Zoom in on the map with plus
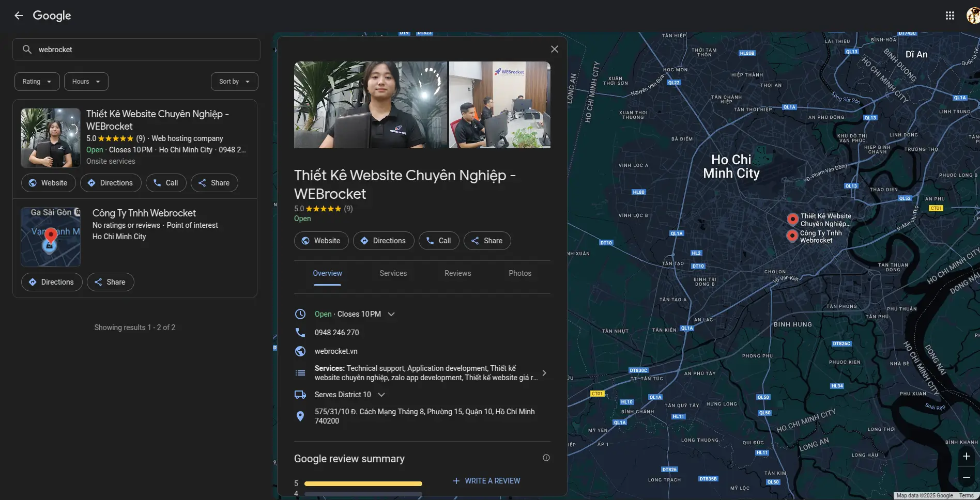Viewport: 980px width, 500px height. pyautogui.click(x=966, y=456)
